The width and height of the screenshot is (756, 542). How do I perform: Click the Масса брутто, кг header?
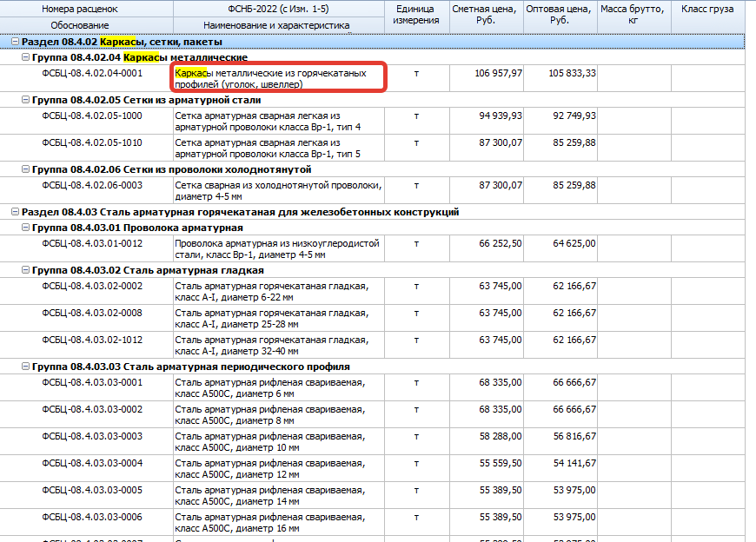(633, 15)
